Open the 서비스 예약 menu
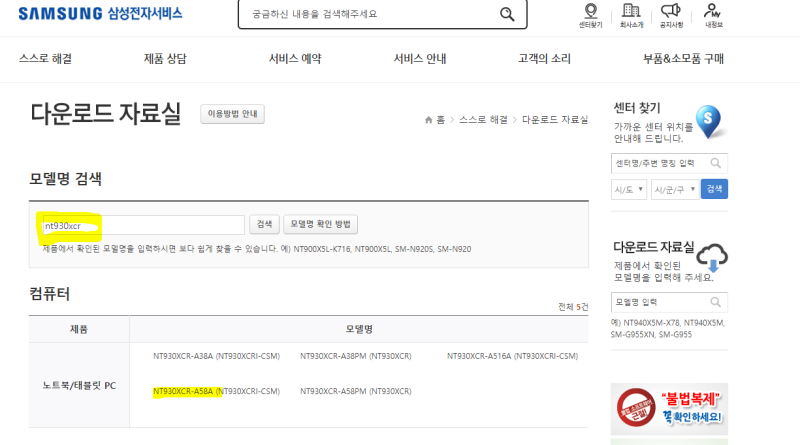The width and height of the screenshot is (800, 445). (295, 59)
